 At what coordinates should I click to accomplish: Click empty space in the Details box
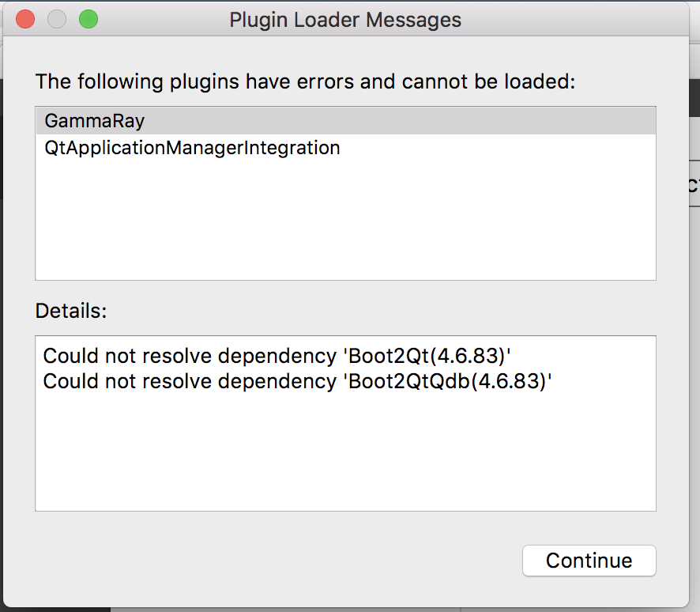coord(345,459)
